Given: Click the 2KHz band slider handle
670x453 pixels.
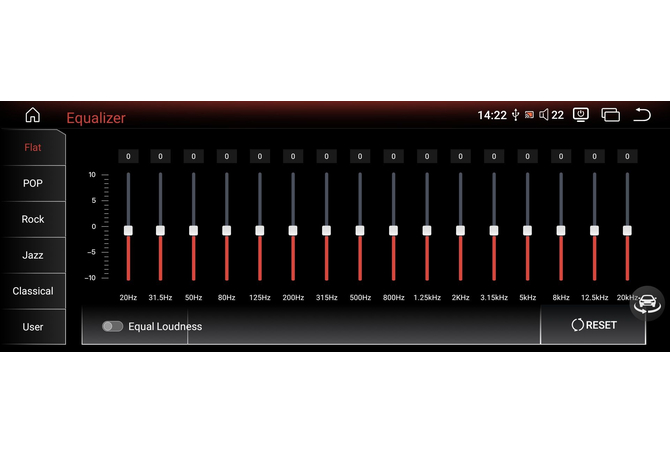Looking at the screenshot, I should pos(460,230).
